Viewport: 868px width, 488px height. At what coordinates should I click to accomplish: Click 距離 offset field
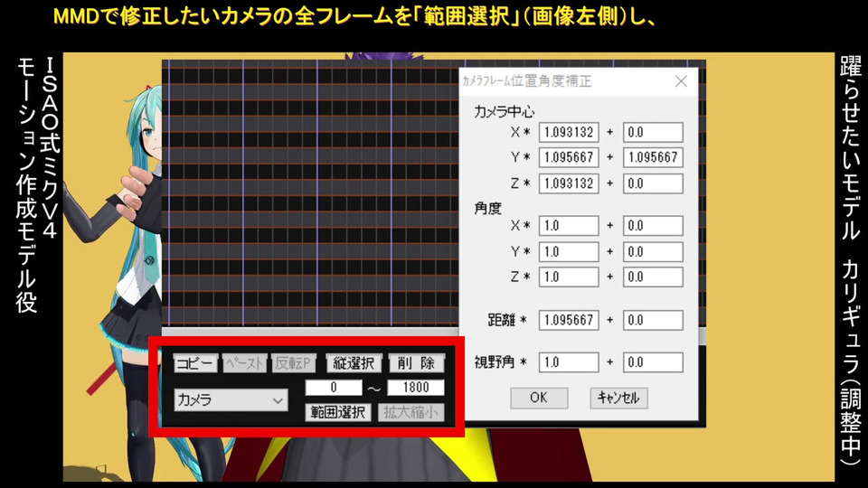pos(653,320)
